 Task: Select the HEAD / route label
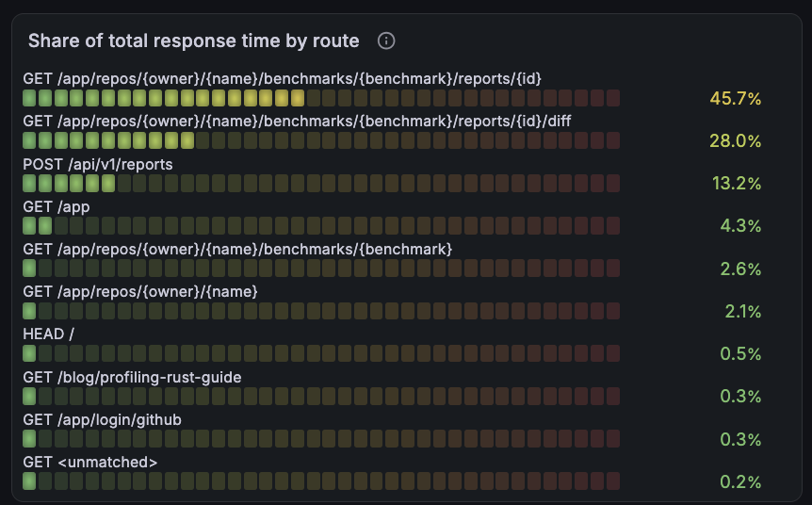pos(49,334)
